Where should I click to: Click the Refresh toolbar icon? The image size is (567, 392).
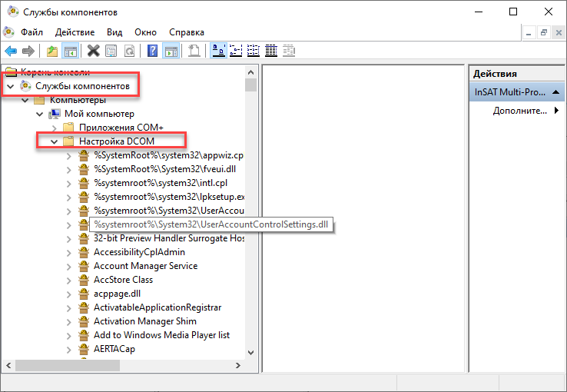click(x=129, y=51)
